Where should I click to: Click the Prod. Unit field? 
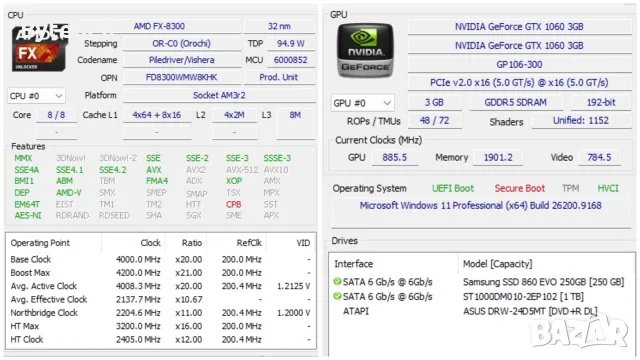click(x=280, y=77)
